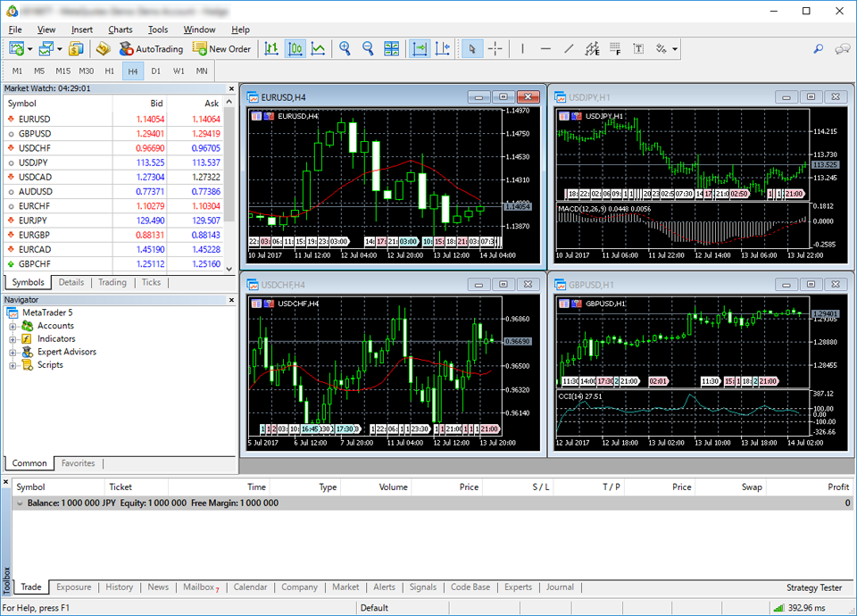Close the Navigator panel

point(231,300)
